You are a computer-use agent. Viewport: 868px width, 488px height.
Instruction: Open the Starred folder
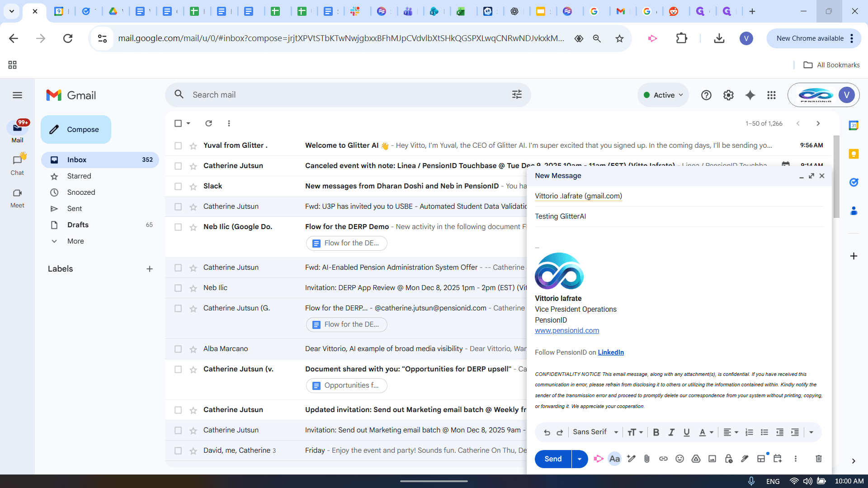pyautogui.click(x=79, y=176)
